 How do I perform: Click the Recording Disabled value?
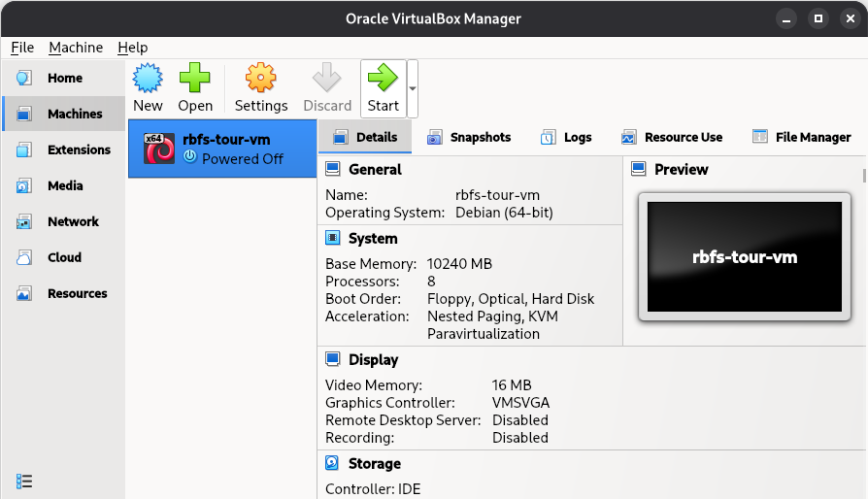pos(520,438)
